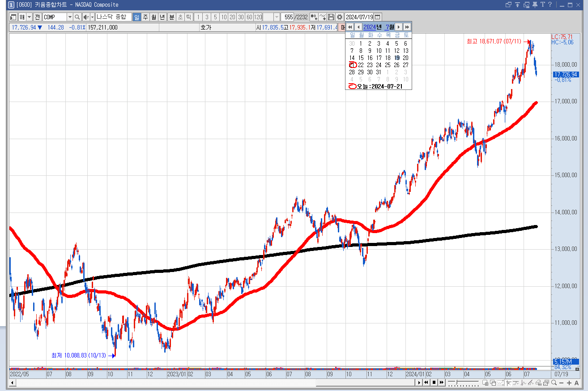The height and width of the screenshot is (391, 588).
Task: Click the add candlestick chart icon
Action: [314, 17]
